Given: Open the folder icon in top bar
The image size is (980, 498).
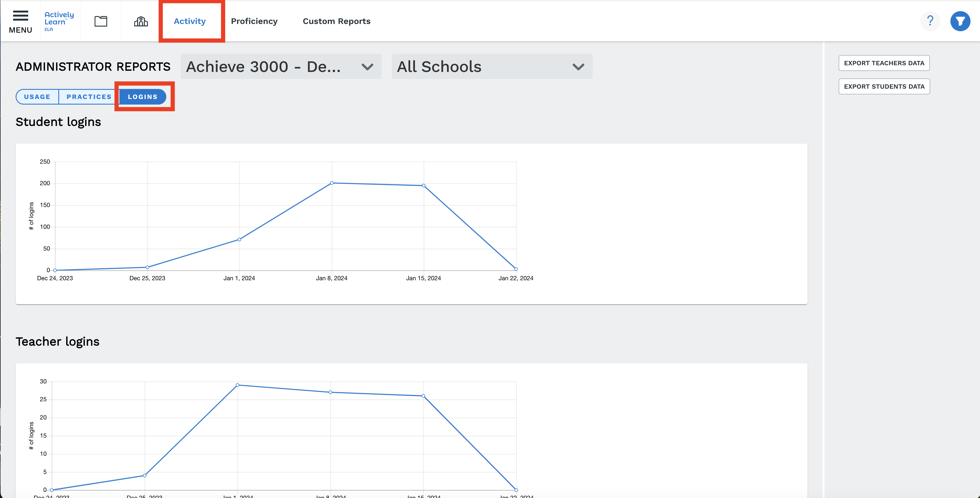Looking at the screenshot, I should click(101, 21).
